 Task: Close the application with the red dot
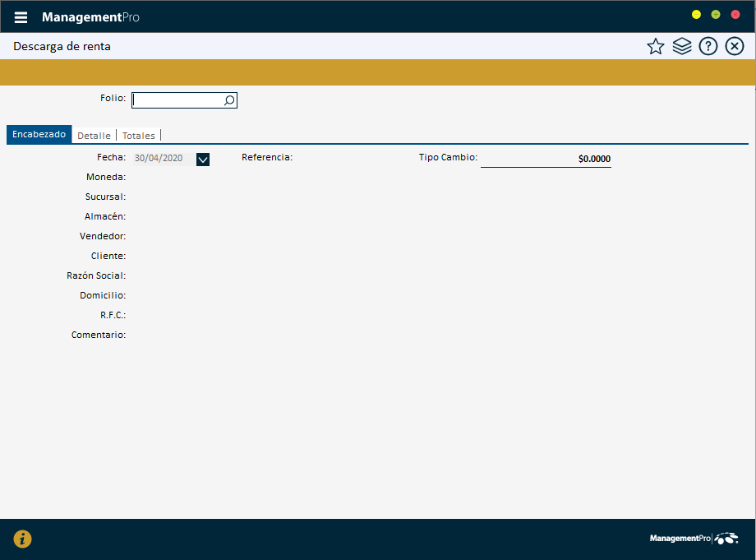coord(735,15)
